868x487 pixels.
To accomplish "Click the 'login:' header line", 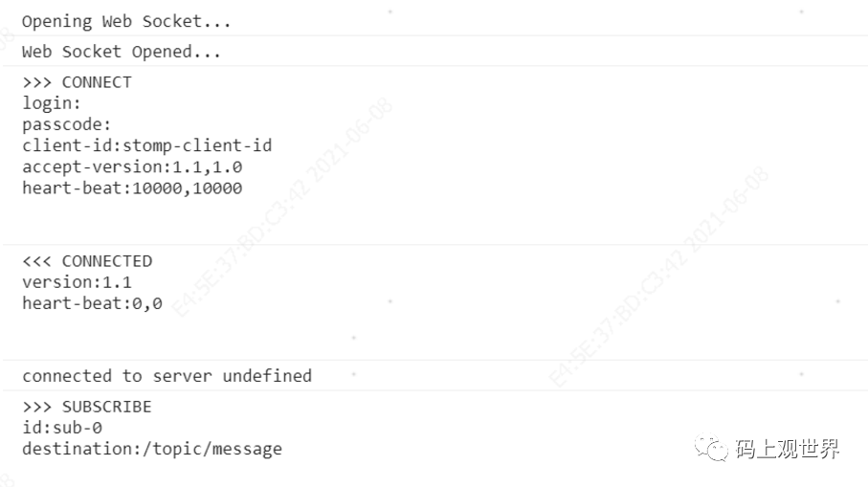I will click(52, 103).
